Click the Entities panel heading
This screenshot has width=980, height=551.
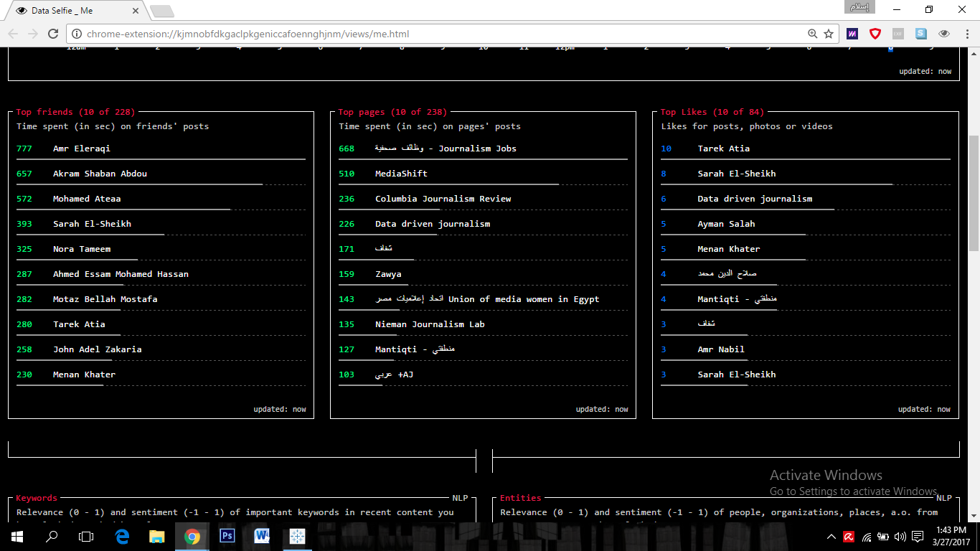521,498
